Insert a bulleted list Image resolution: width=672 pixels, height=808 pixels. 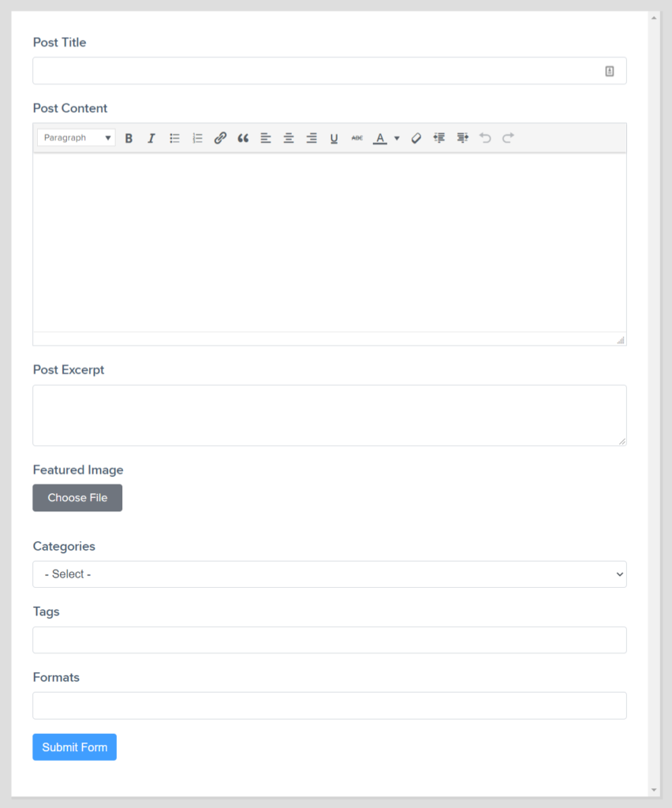174,138
